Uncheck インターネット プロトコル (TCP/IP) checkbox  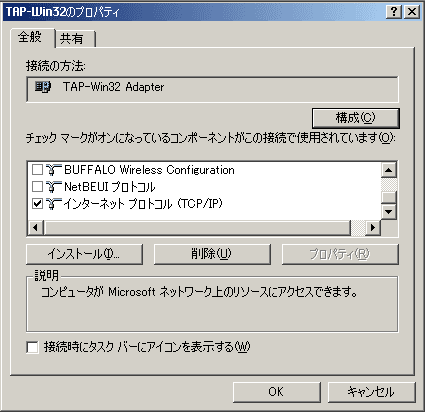(37, 203)
